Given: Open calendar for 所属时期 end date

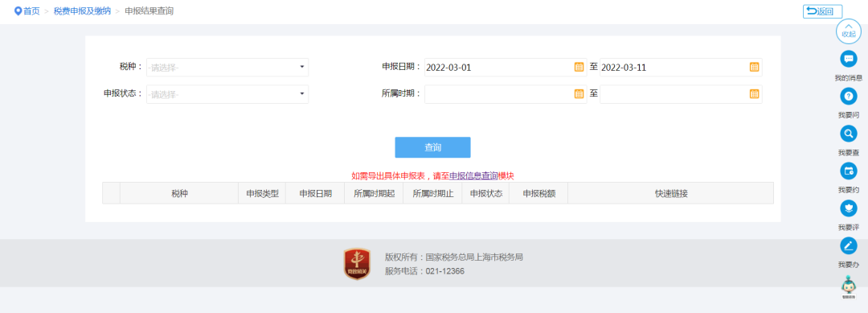Looking at the screenshot, I should pyautogui.click(x=754, y=93).
